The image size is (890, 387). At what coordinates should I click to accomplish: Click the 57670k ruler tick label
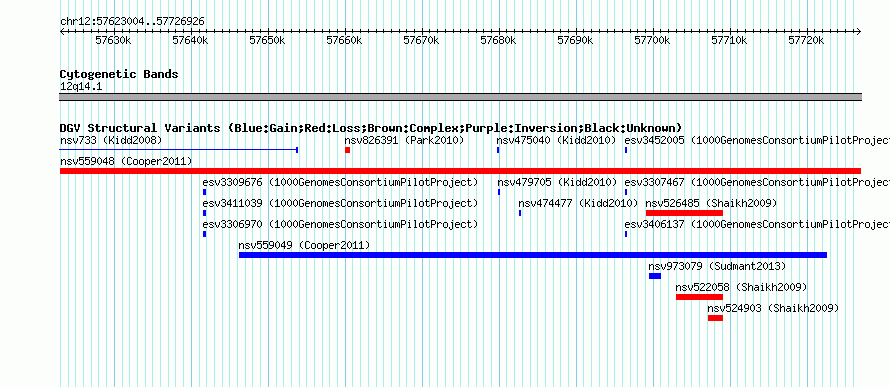[x=422, y=40]
